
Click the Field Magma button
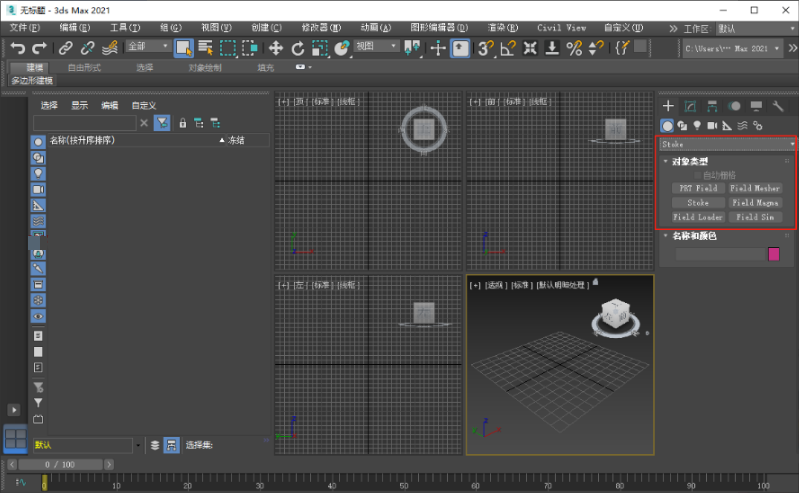(x=755, y=202)
